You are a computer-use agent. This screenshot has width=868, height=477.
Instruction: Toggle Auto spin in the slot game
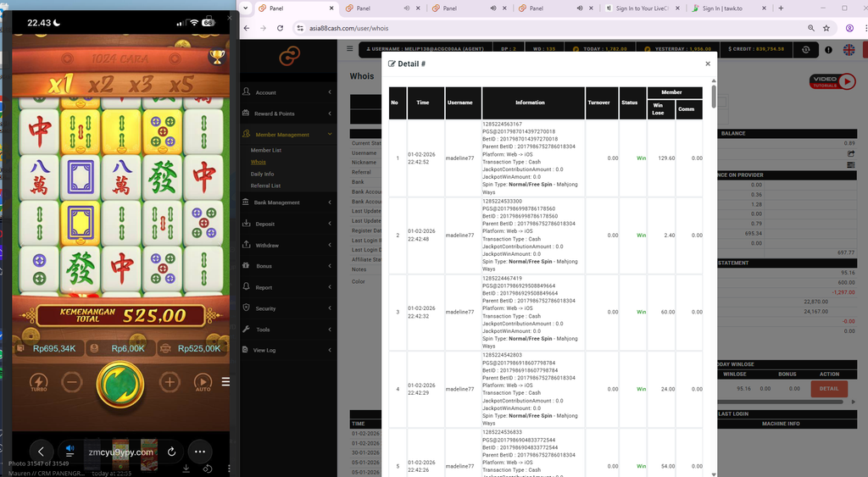click(x=203, y=382)
